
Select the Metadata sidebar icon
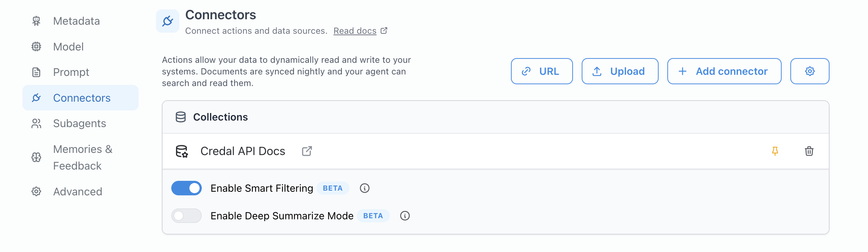pos(36,21)
